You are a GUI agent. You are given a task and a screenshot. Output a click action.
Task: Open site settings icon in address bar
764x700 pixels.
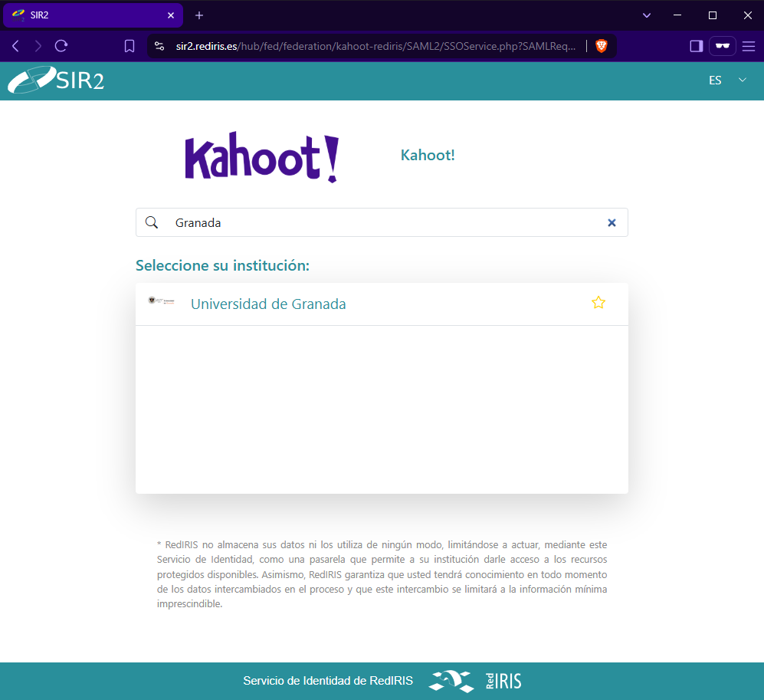click(x=159, y=46)
